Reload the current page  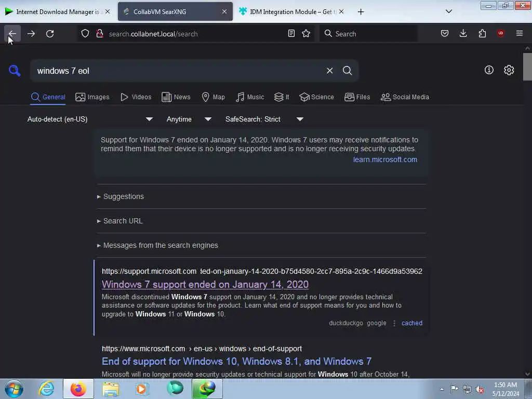(50, 34)
